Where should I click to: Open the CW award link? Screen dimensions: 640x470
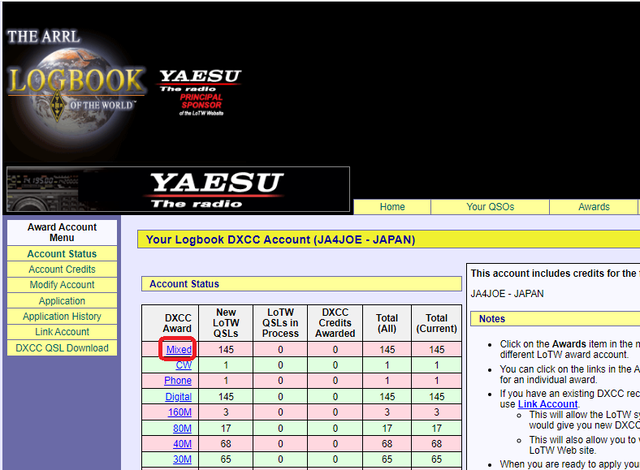pos(184,365)
